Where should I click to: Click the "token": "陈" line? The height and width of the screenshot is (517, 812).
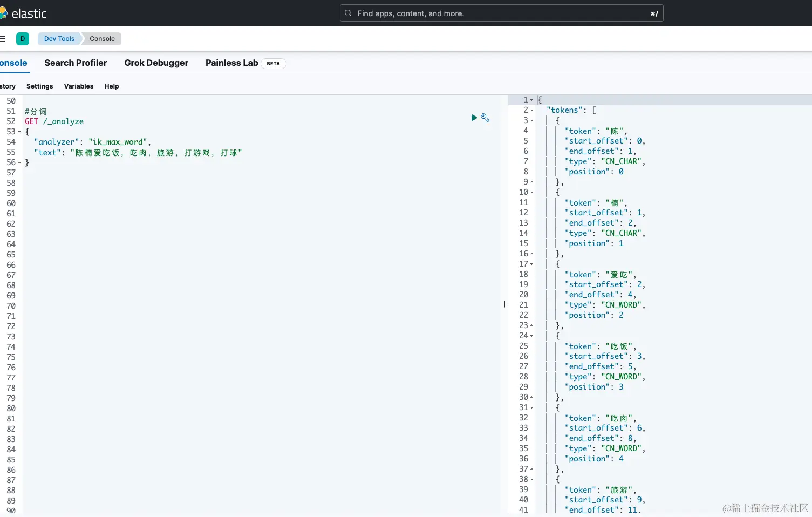pyautogui.click(x=596, y=131)
